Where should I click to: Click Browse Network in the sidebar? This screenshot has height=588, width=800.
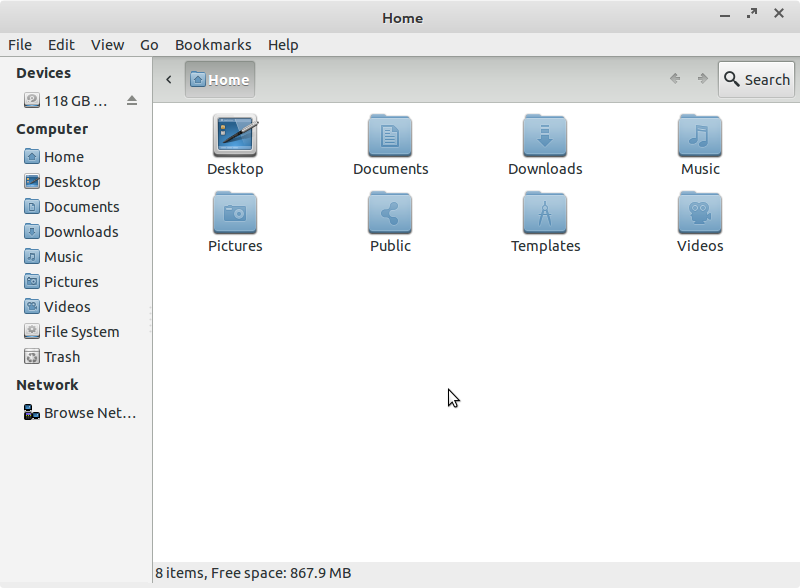(89, 413)
